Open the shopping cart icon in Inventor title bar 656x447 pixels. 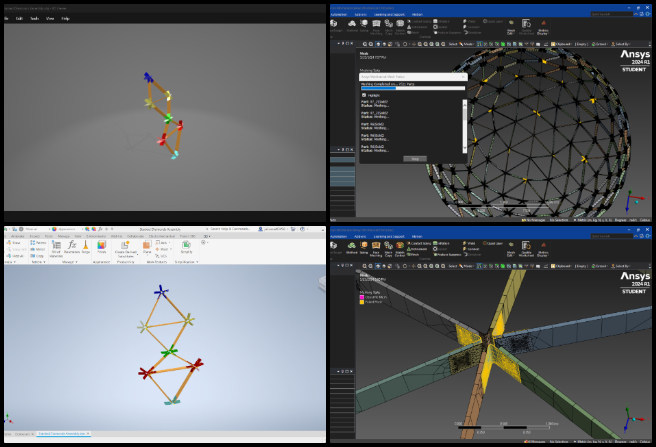coord(293,229)
